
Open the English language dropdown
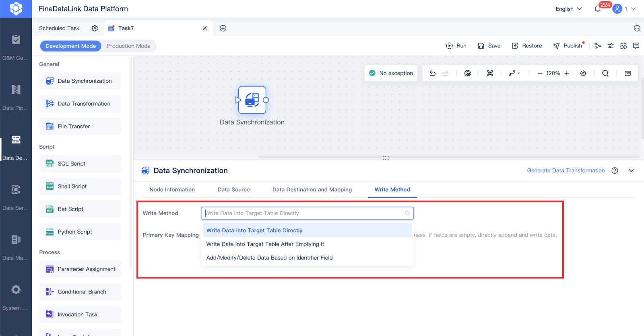(569, 9)
